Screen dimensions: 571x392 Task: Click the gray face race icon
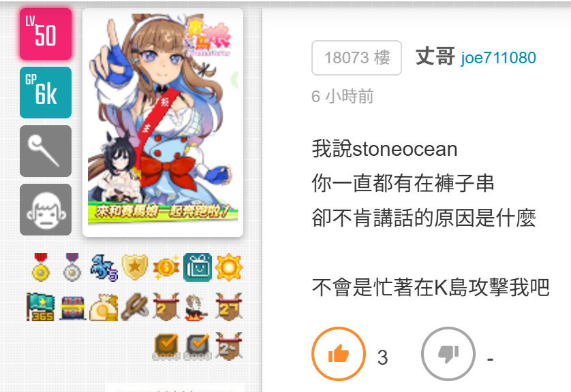pyautogui.click(x=46, y=210)
